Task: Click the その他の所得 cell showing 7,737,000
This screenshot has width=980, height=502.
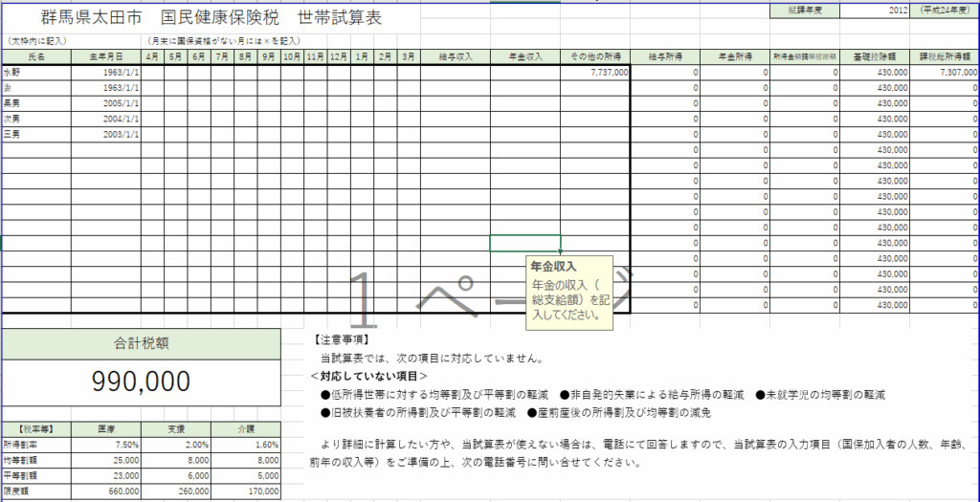Action: coord(595,72)
